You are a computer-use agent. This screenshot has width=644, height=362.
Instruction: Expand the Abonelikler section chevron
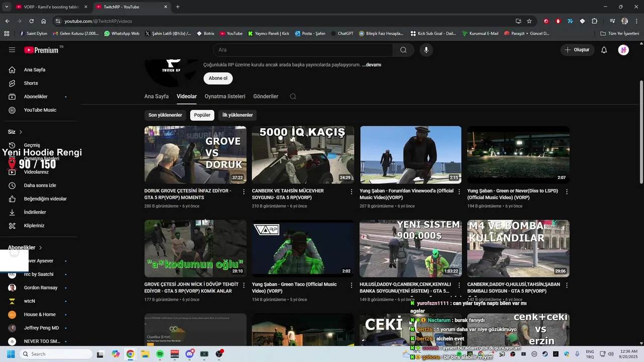[41, 248]
